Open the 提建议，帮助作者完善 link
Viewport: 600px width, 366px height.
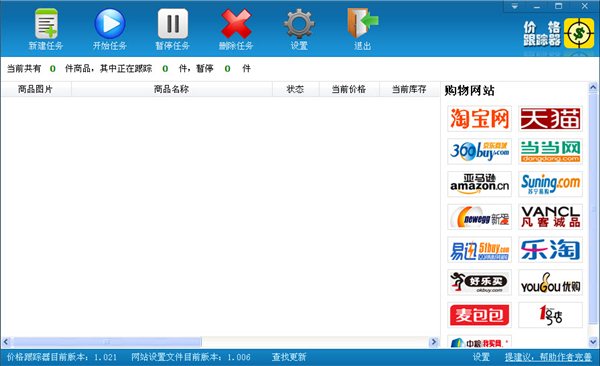tap(548, 357)
